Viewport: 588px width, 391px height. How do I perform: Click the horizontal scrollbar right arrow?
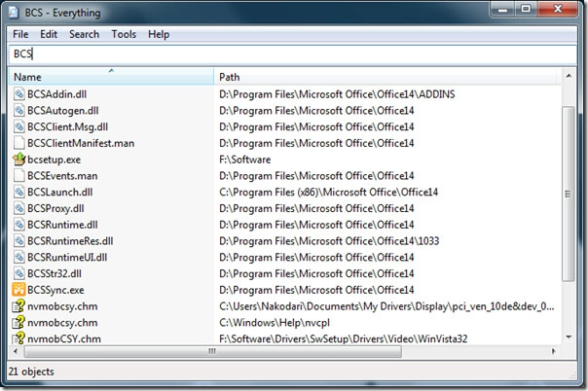(554, 351)
